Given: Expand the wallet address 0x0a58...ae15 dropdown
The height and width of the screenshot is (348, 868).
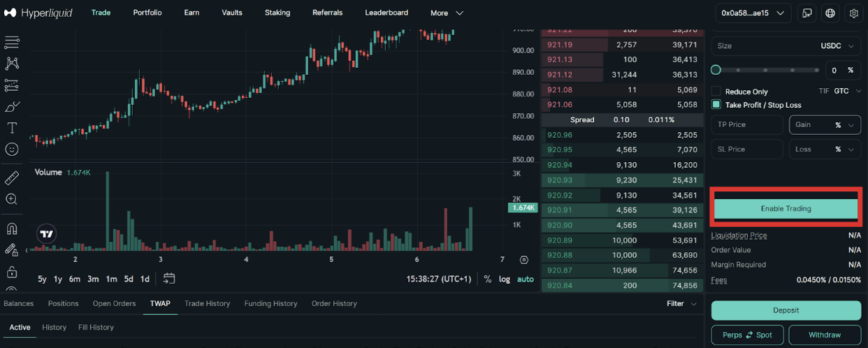Looking at the screenshot, I should click(x=753, y=13).
